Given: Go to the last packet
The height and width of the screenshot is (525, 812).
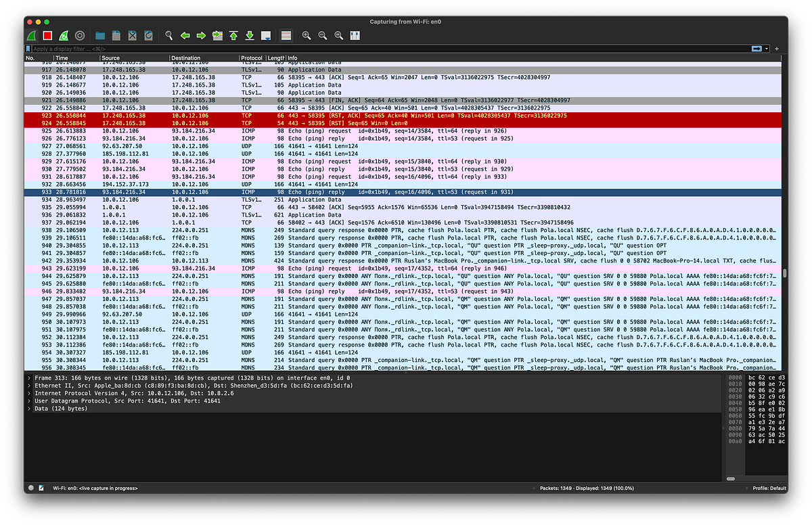Looking at the screenshot, I should click(249, 35).
